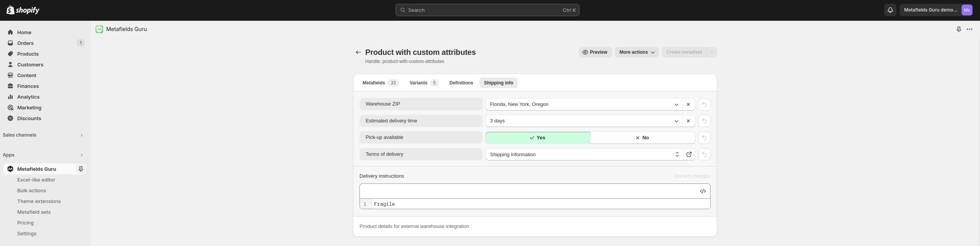Click the Content icon in sidebar
This screenshot has width=980, height=246.
click(10, 75)
